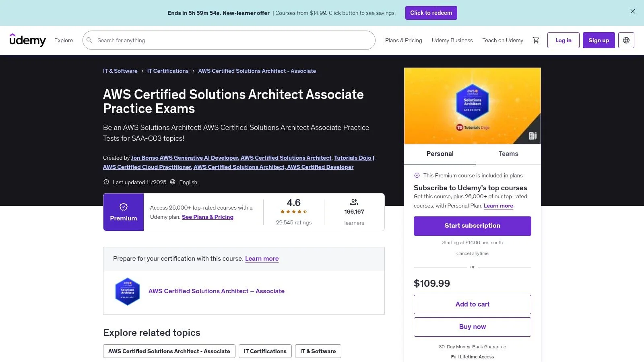Open IT & Software breadcrumb
Screen dimensions: 644x362
pos(120,71)
